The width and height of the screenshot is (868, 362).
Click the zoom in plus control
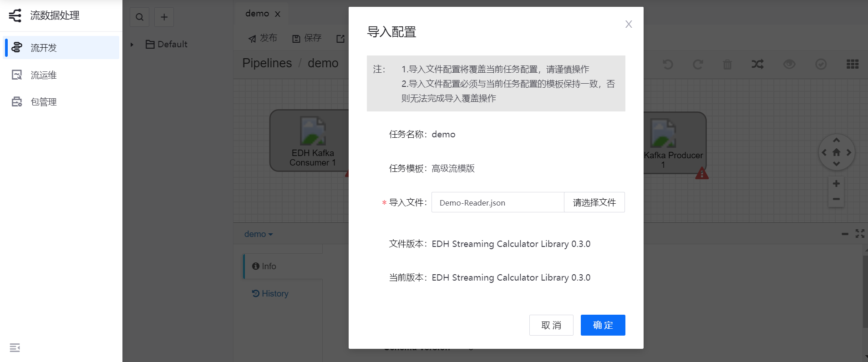click(x=836, y=184)
